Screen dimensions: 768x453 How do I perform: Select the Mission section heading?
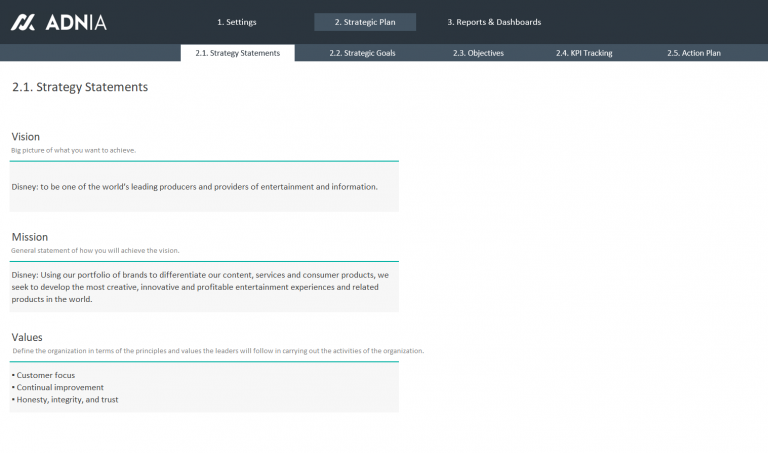tap(30, 237)
